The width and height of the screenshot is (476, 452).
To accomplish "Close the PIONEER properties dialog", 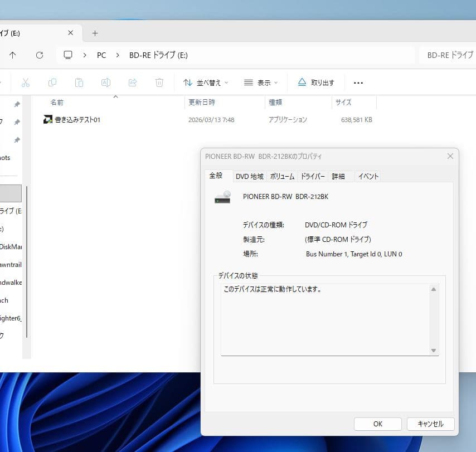I will 450,156.
